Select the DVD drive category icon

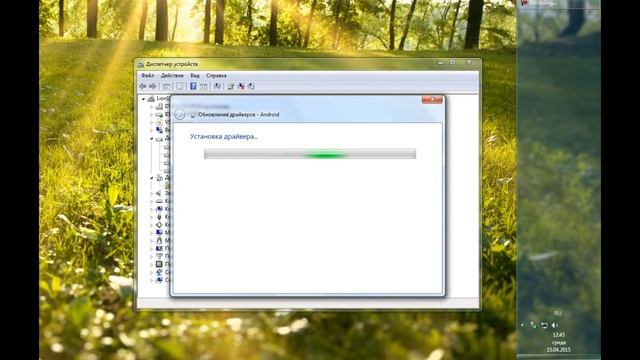tap(159, 106)
